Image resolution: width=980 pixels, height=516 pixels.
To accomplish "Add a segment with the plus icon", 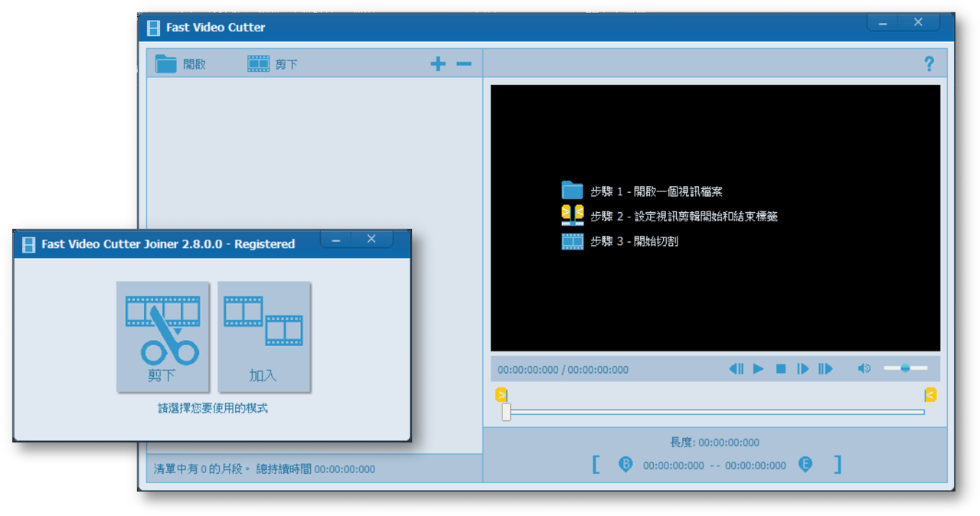I will click(x=438, y=64).
